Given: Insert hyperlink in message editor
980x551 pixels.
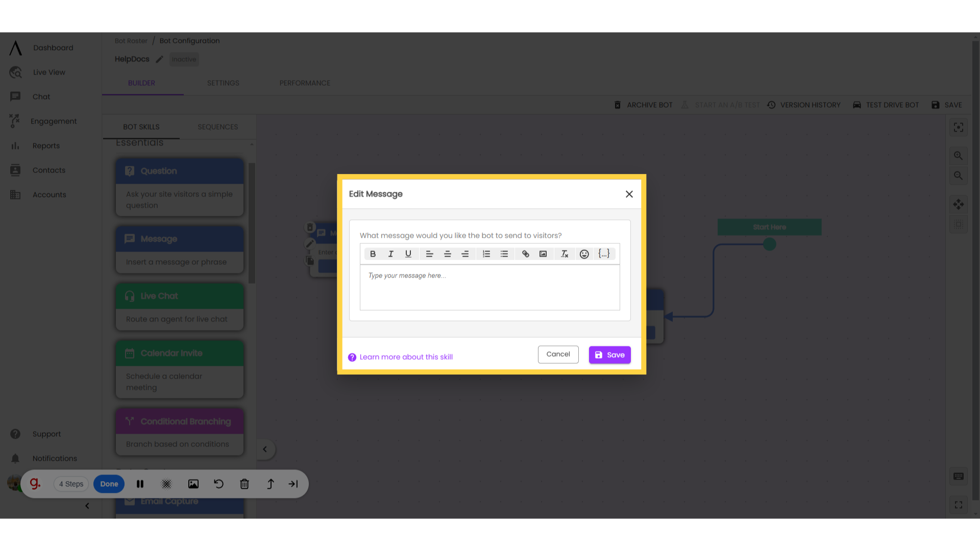Looking at the screenshot, I should [526, 254].
